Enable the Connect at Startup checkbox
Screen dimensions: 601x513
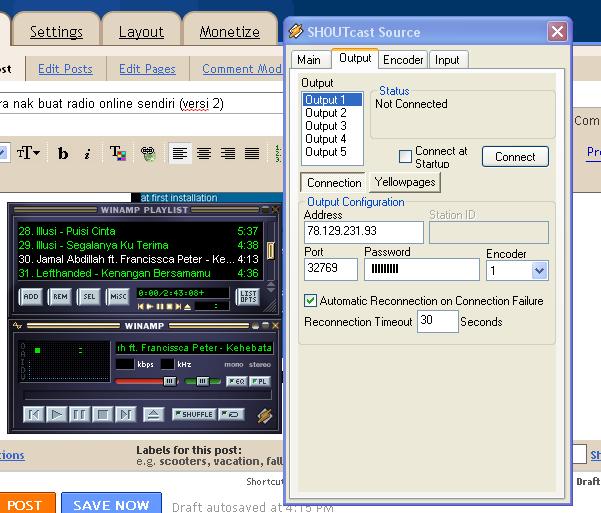(405, 156)
